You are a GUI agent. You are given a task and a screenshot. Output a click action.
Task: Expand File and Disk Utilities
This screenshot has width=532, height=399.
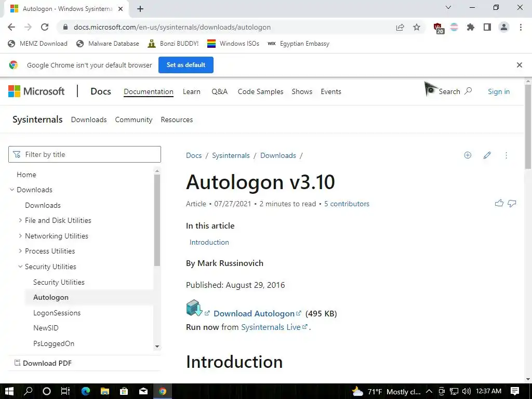(x=20, y=220)
